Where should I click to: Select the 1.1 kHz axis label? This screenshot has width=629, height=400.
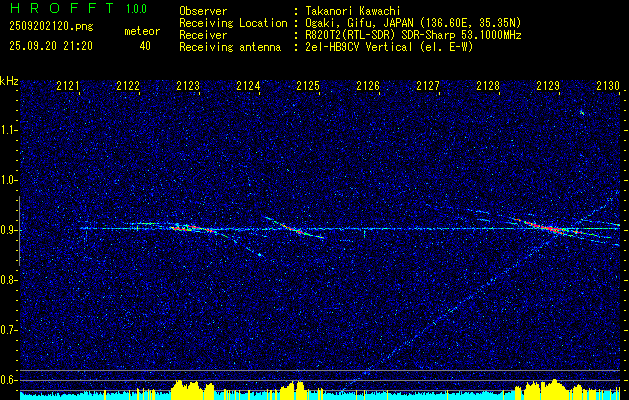point(8,130)
